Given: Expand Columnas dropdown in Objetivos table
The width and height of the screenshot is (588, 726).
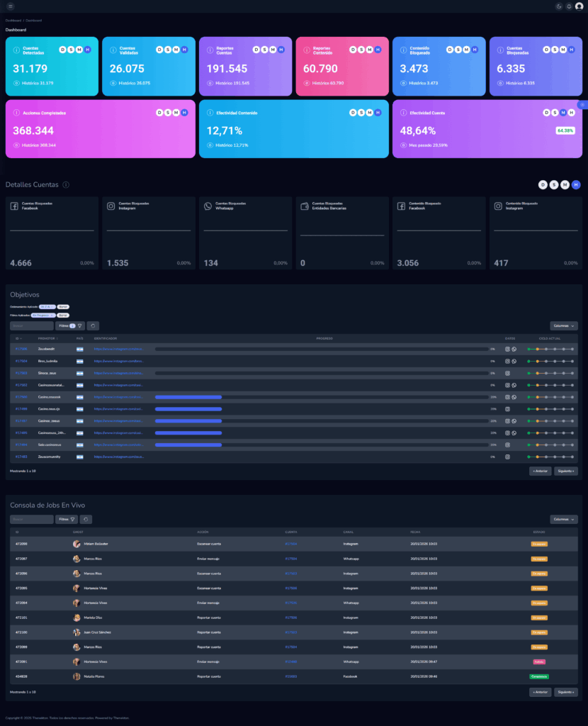Looking at the screenshot, I should (563, 326).
